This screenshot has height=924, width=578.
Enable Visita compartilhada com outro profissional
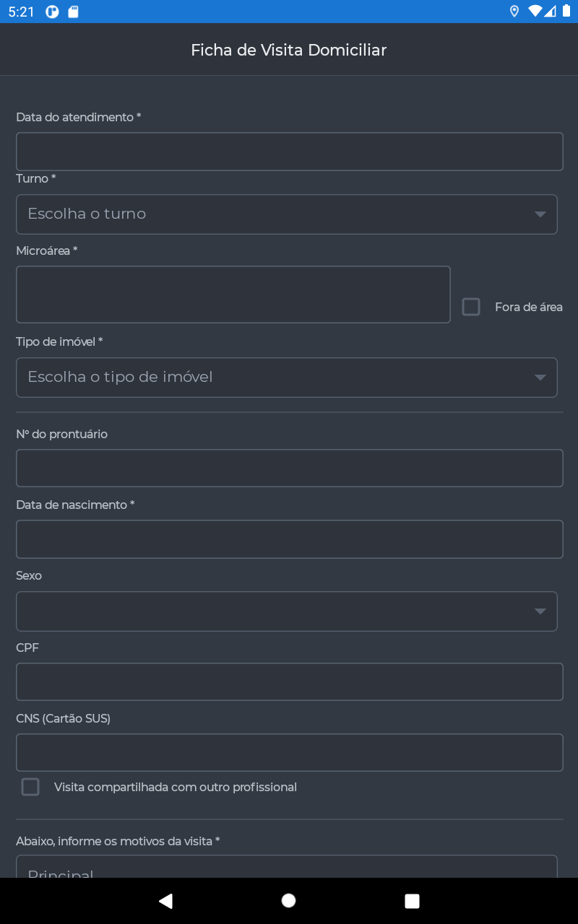[x=30, y=787]
